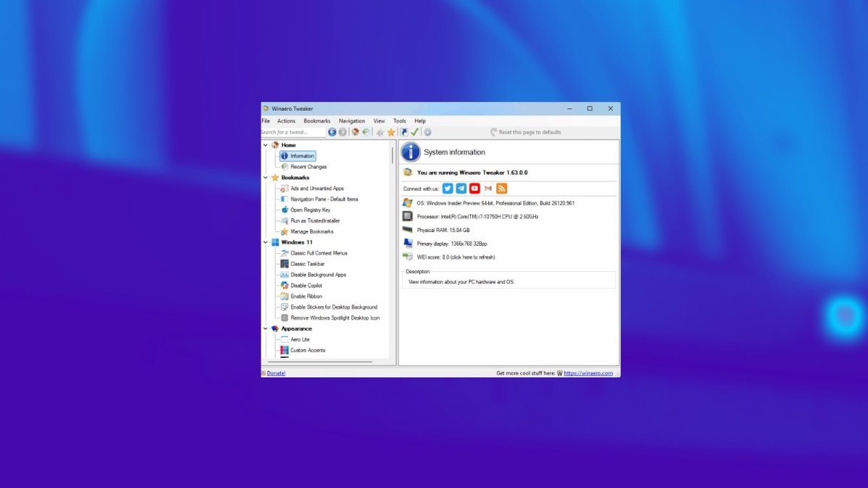Click the forward navigation arrow icon
This screenshot has width=868, height=488.
tap(342, 132)
